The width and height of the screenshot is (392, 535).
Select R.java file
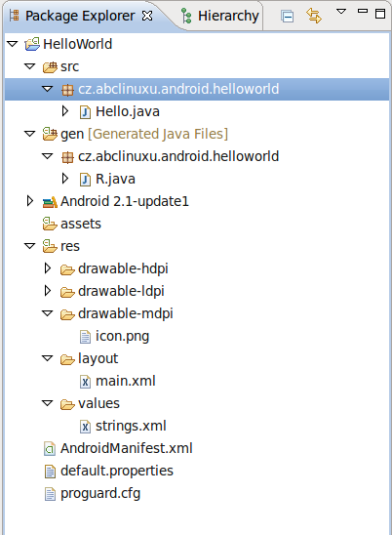point(115,179)
